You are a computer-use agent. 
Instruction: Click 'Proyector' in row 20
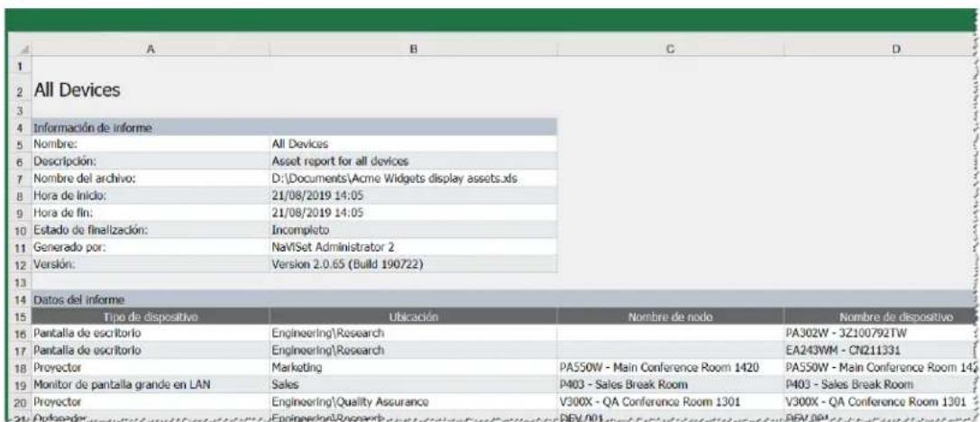[x=150, y=402]
